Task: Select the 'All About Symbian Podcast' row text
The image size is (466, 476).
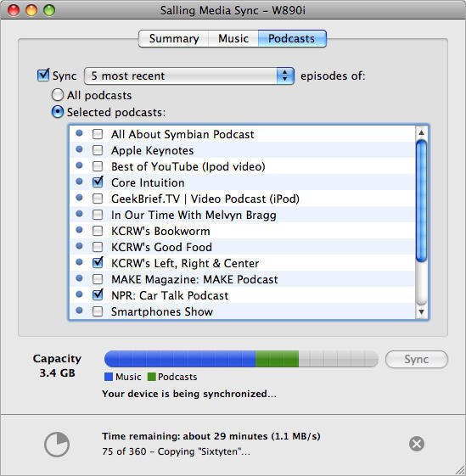Action: [x=182, y=134]
